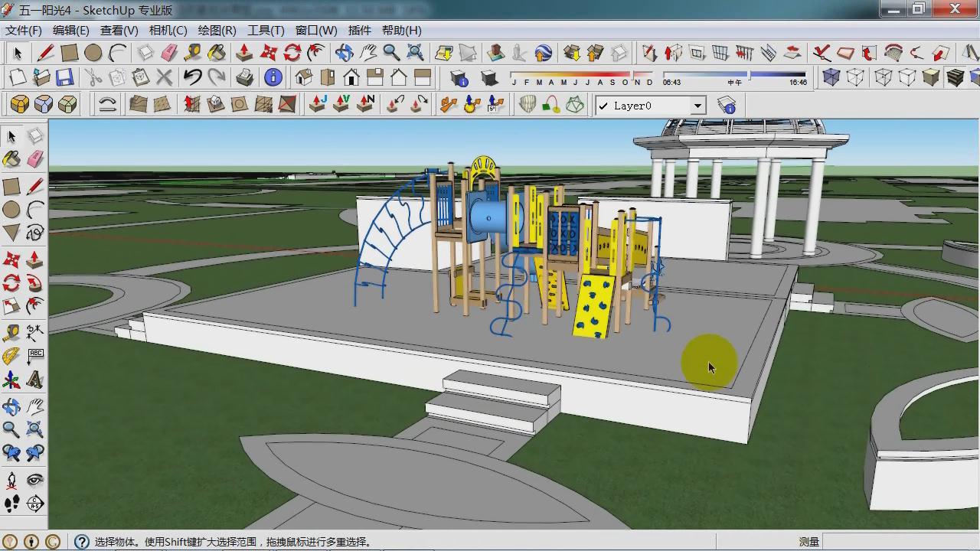
Task: Choose the Sandbox Flip Edge tool
Action: (287, 104)
